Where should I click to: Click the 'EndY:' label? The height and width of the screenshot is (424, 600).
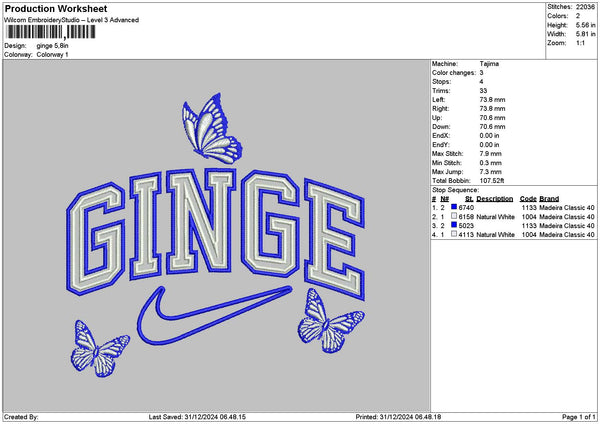tap(441, 145)
